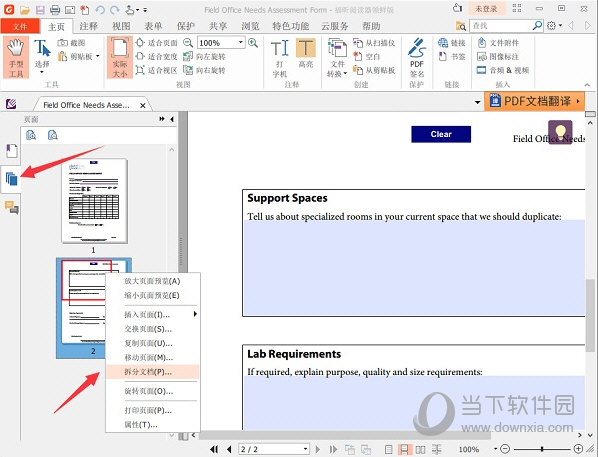Click the Rotate Left (向左旋转) icon
Viewport: 598px width, 457px height.
(188, 56)
